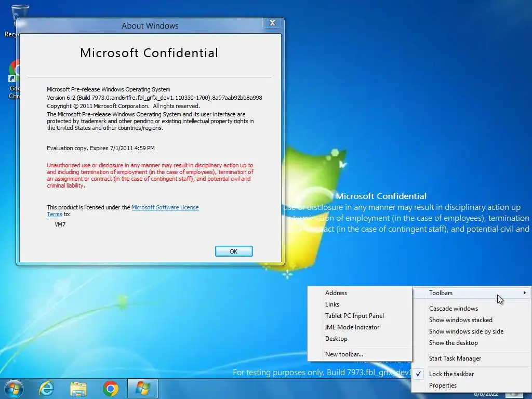This screenshot has width=532, height=399.
Task: Launch Internet Explorer from the taskbar
Action: [x=46, y=389]
